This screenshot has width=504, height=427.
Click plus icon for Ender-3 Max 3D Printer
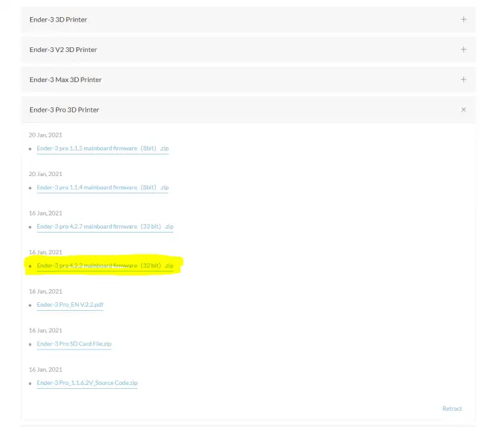[463, 80]
